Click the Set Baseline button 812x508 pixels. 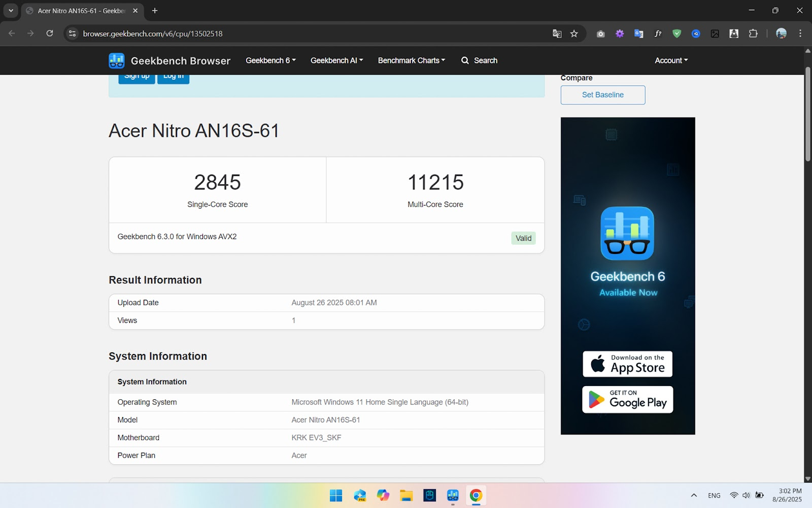(x=603, y=95)
